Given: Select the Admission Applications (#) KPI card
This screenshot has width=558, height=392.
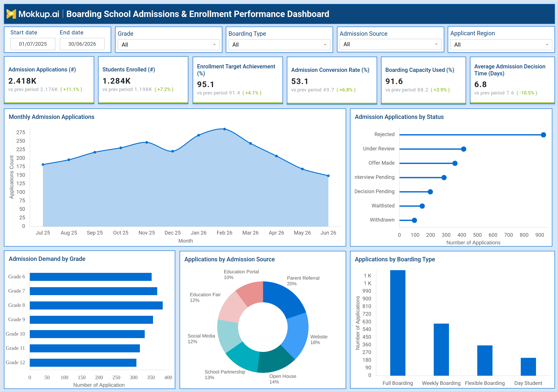Looking at the screenshot, I should (49, 80).
